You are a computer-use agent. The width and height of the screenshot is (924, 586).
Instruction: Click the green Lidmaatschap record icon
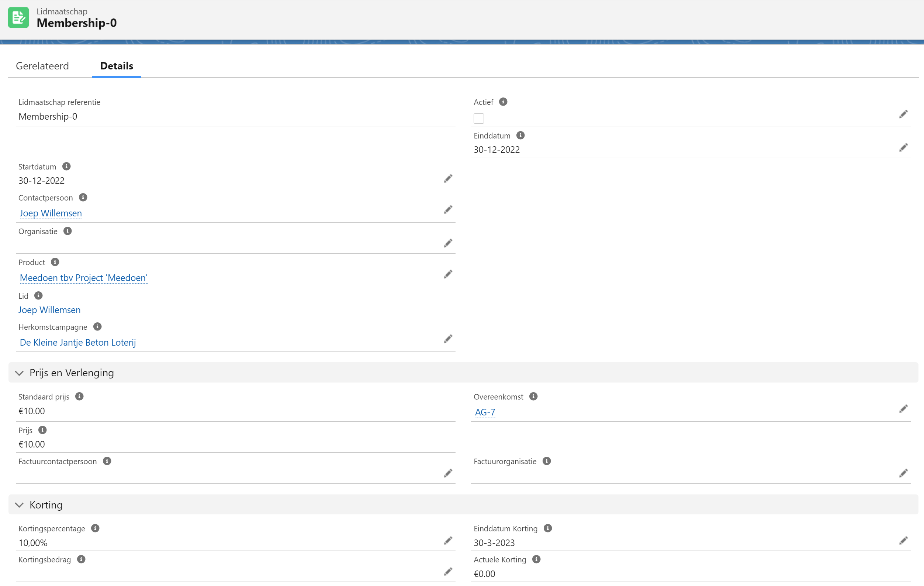click(18, 18)
